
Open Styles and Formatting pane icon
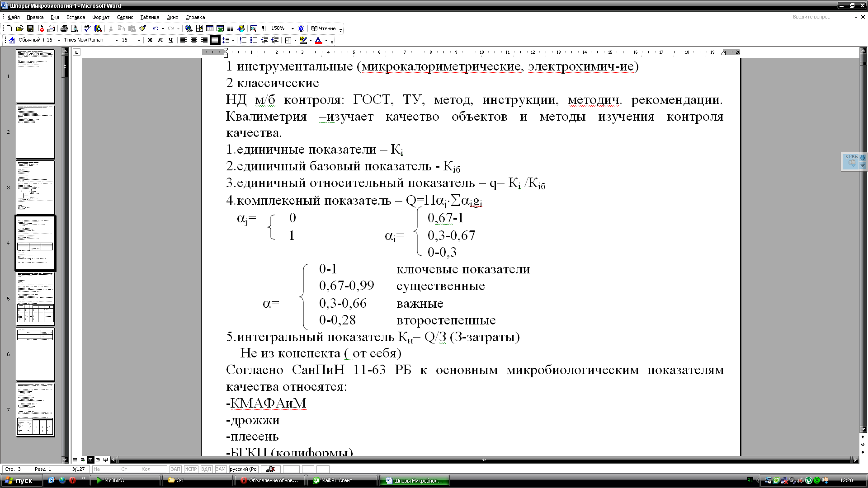(x=12, y=40)
